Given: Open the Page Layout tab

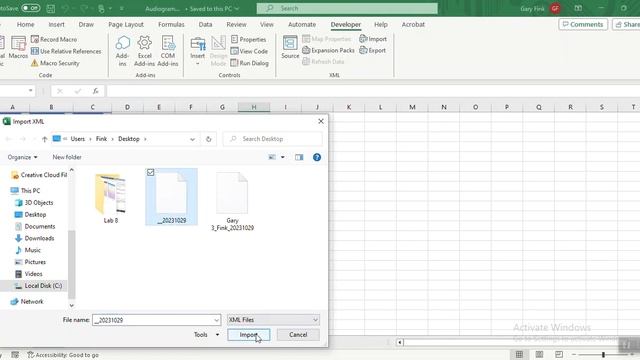Looking at the screenshot, I should (126, 24).
